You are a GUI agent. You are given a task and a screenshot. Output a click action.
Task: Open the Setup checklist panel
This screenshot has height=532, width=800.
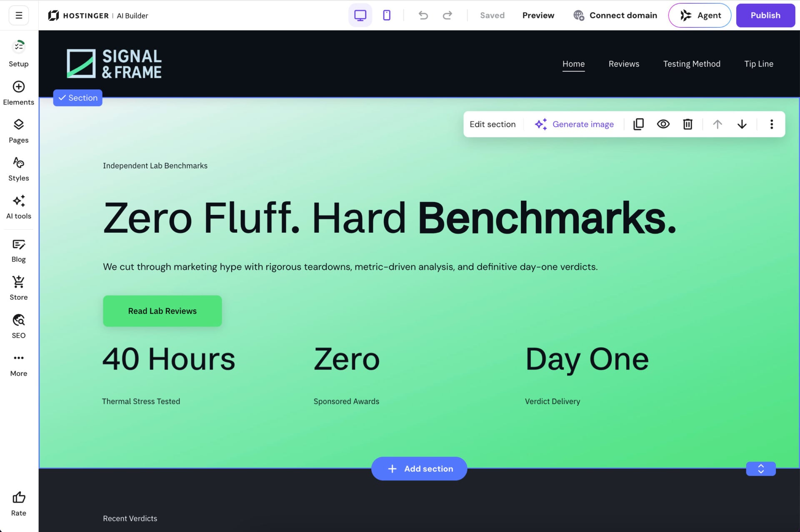click(x=19, y=53)
